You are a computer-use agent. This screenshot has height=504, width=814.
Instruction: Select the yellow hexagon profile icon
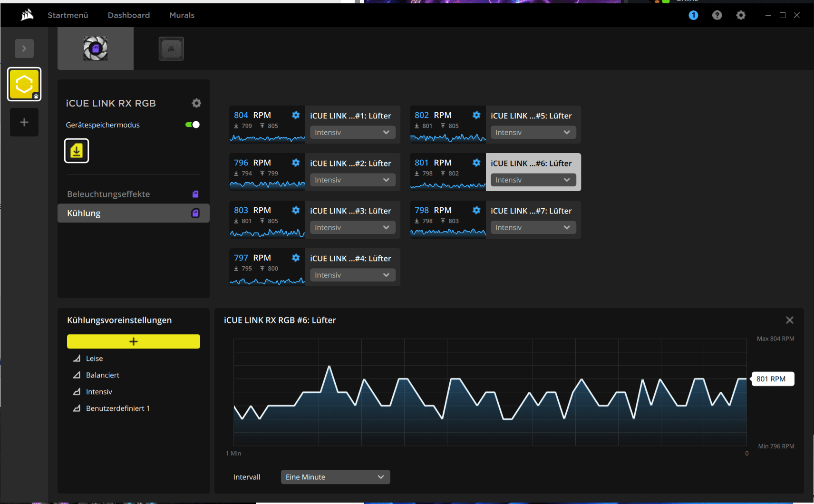coord(24,84)
